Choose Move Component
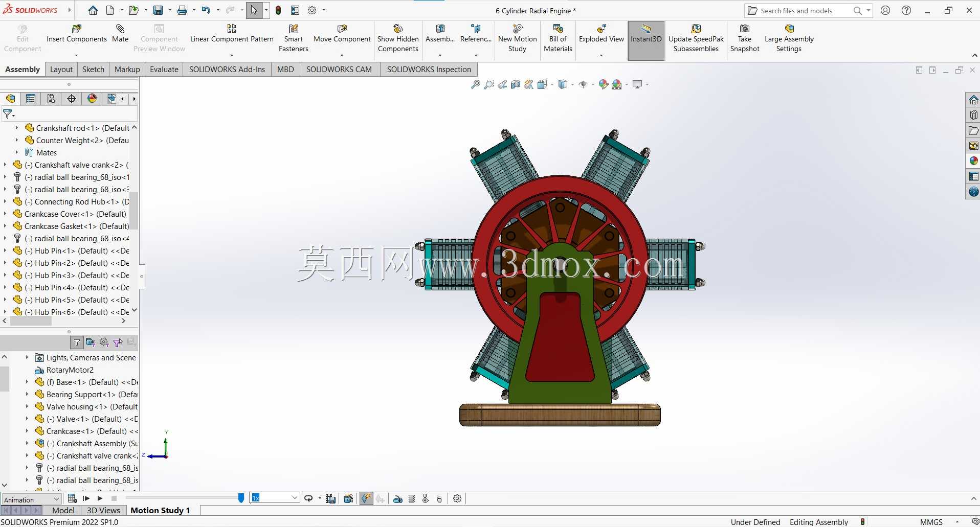 click(342, 34)
